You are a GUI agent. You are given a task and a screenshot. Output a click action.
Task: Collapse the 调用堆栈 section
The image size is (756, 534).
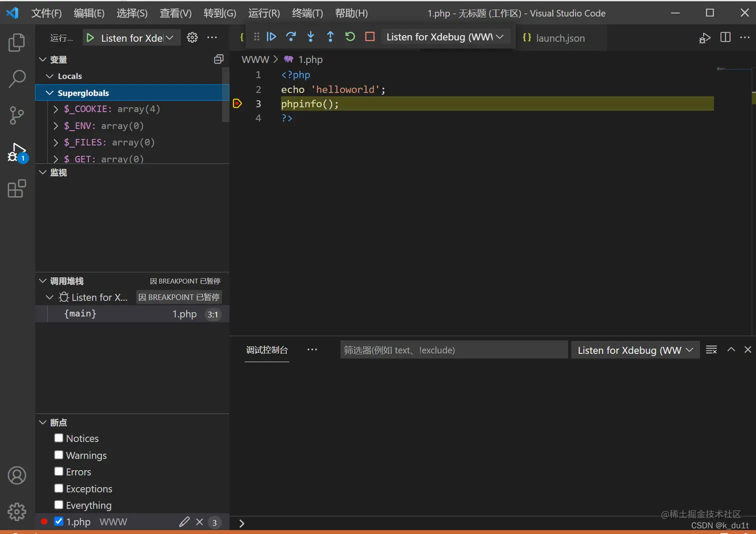[x=42, y=281]
